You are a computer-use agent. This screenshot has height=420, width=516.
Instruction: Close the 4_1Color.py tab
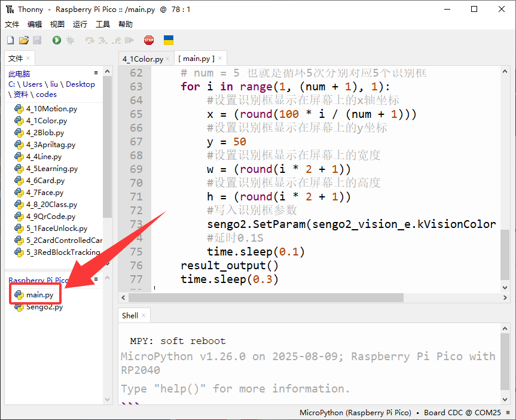(x=167, y=59)
